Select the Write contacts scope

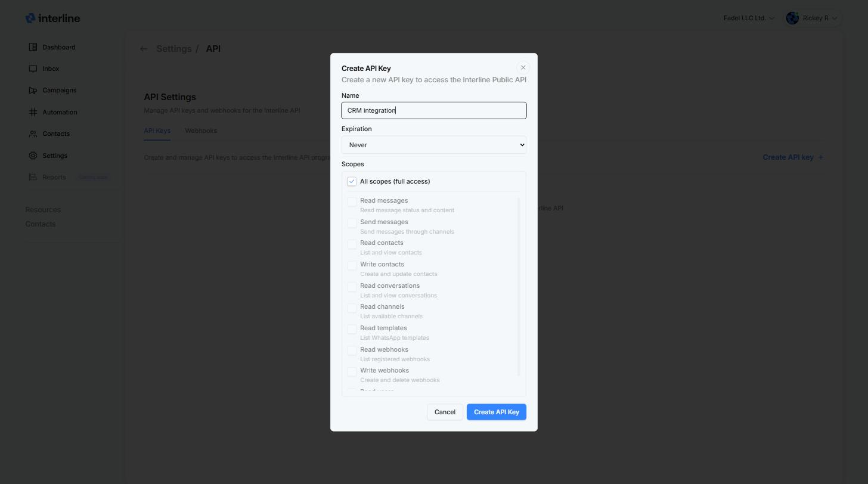click(x=352, y=265)
